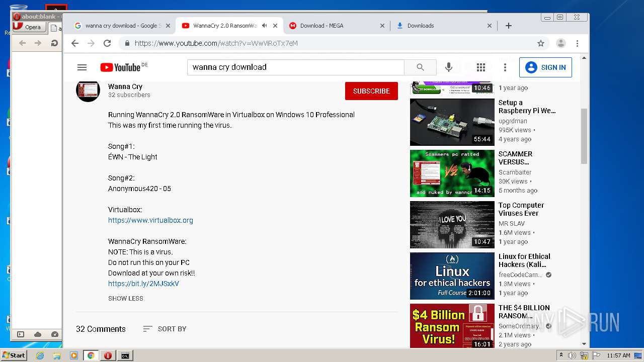Open a new Chrome tab
The height and width of the screenshot is (362, 644).
(509, 26)
